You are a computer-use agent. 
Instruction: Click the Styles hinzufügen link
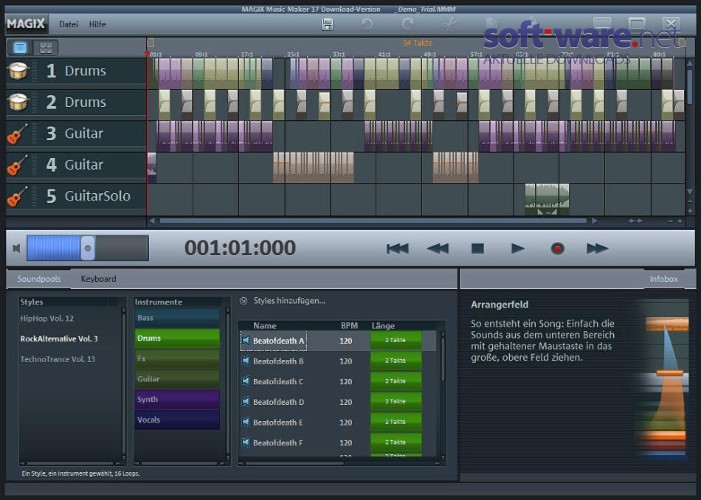[x=289, y=301]
